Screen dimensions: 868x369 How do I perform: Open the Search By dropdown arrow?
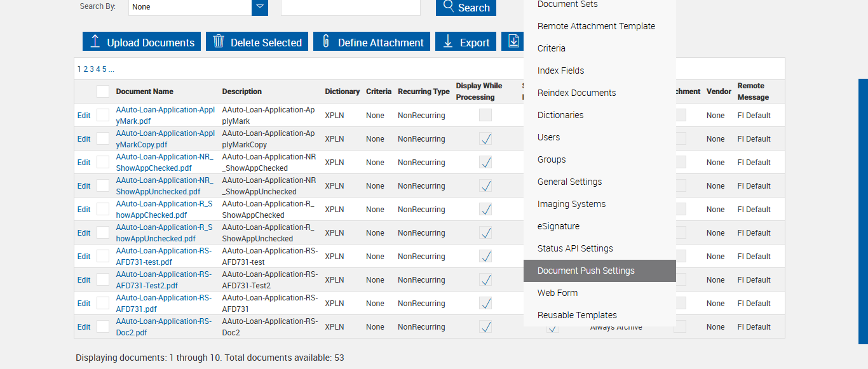(x=259, y=7)
